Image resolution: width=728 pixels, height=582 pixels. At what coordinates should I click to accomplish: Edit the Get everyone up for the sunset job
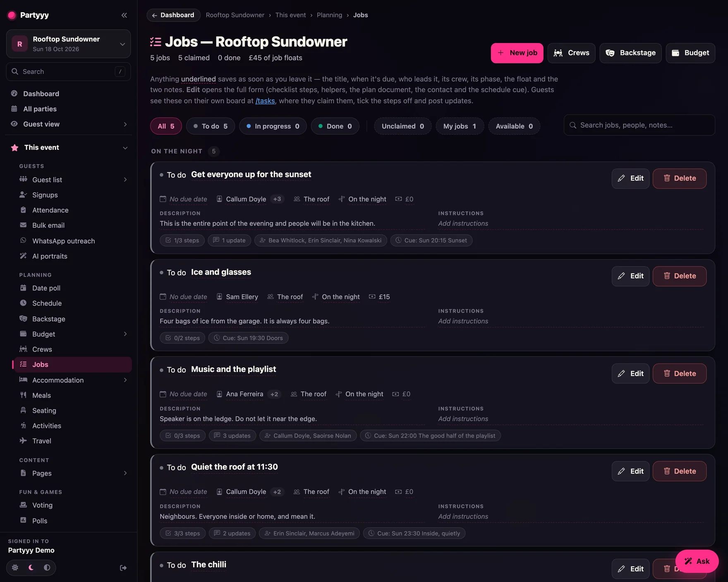[x=630, y=178]
